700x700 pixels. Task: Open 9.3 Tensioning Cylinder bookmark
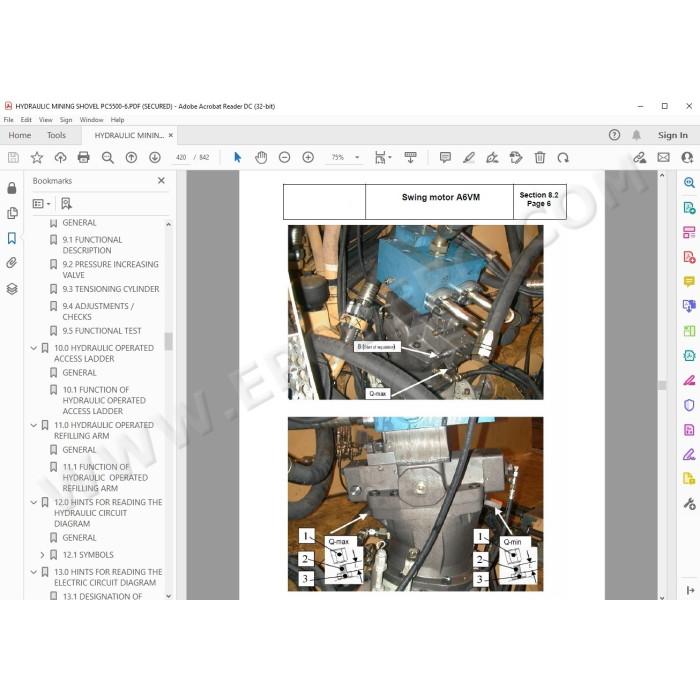coord(111,289)
